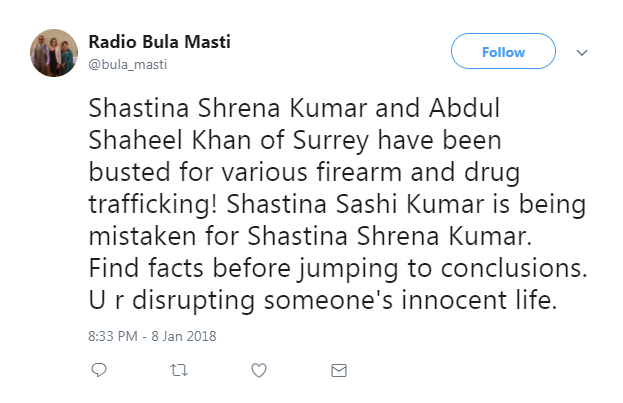Retweet this tweet using the arrows icon
This screenshot has width=623, height=403.
coord(179,371)
